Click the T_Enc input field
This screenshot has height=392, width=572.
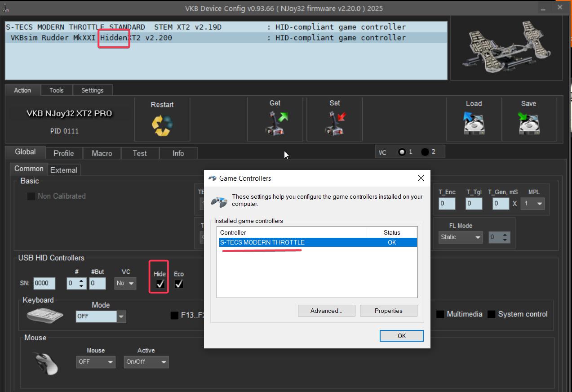pyautogui.click(x=447, y=203)
